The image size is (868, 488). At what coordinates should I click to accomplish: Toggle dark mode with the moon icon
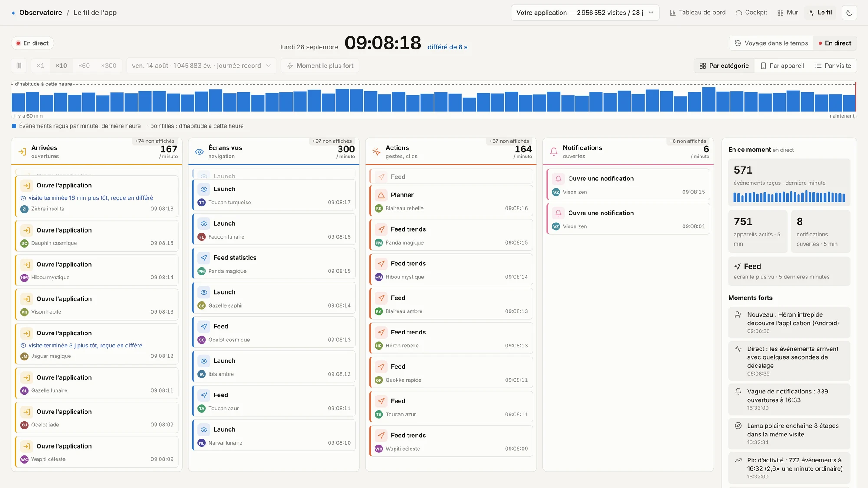click(849, 13)
